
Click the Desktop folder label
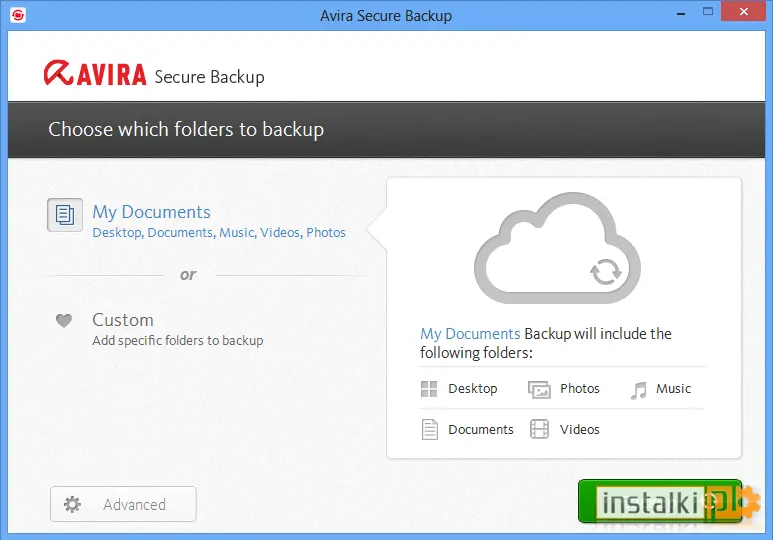[473, 389]
